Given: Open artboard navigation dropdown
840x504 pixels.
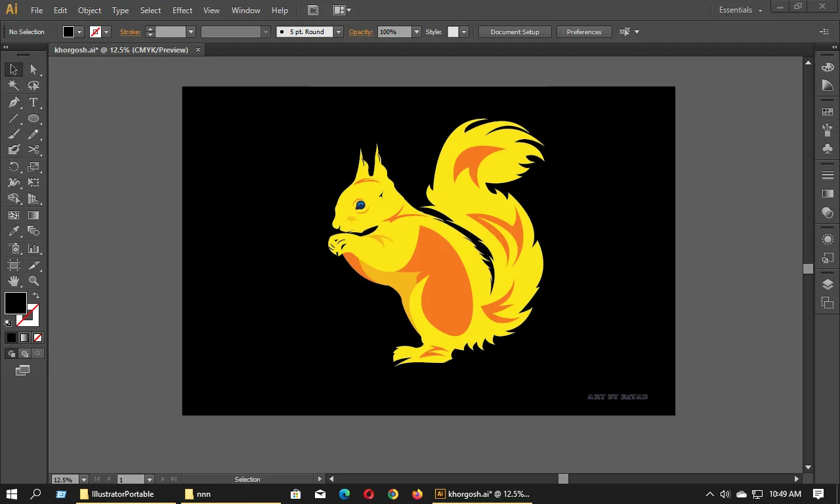Looking at the screenshot, I should 150,480.
